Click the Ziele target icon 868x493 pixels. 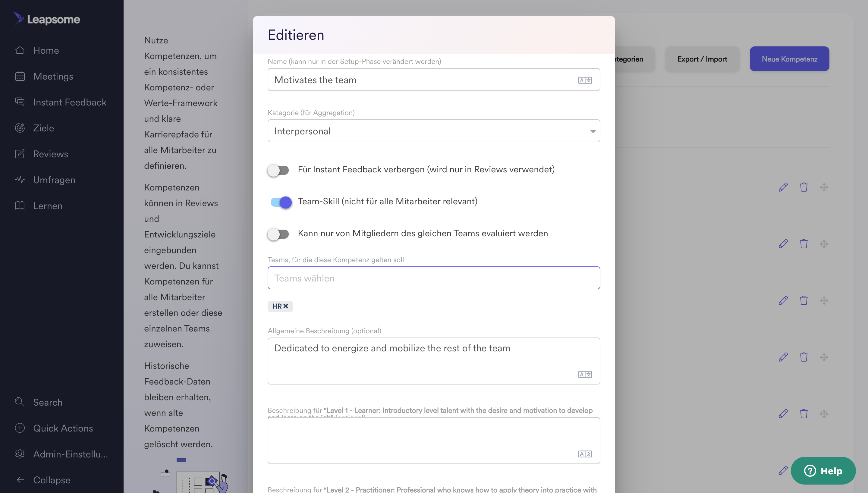click(20, 128)
